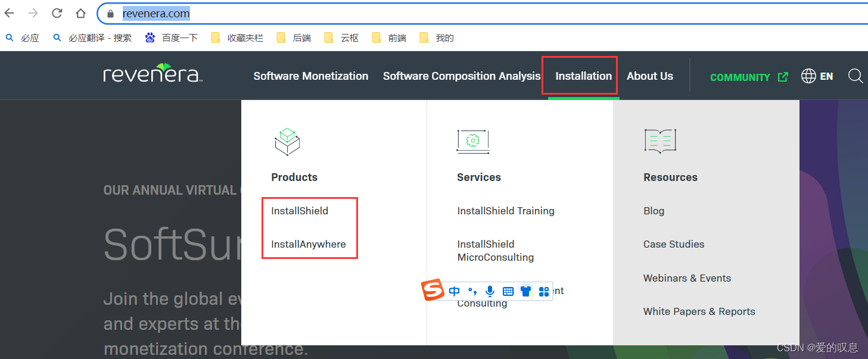The width and height of the screenshot is (868, 359).
Task: Reload the page with the refresh icon
Action: click(57, 13)
